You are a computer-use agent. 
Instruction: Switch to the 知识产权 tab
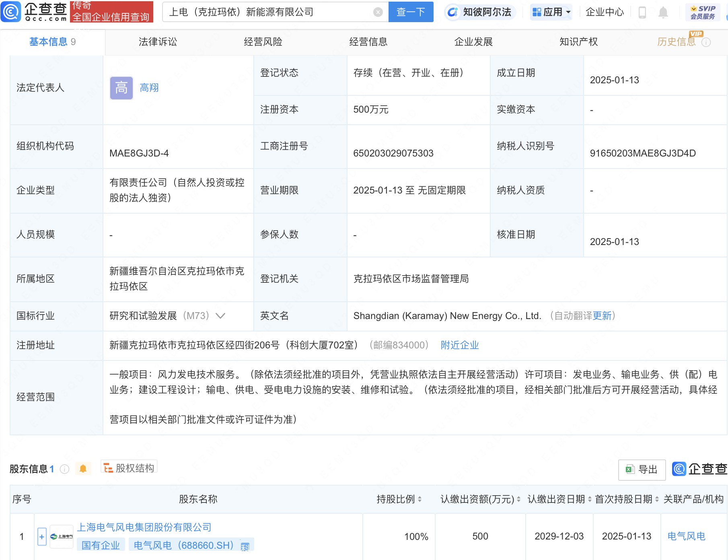578,42
